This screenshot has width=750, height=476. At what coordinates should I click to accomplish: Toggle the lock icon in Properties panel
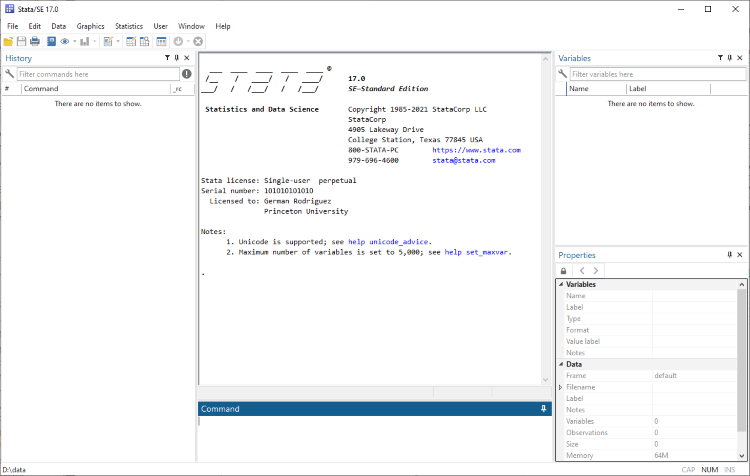tap(563, 271)
